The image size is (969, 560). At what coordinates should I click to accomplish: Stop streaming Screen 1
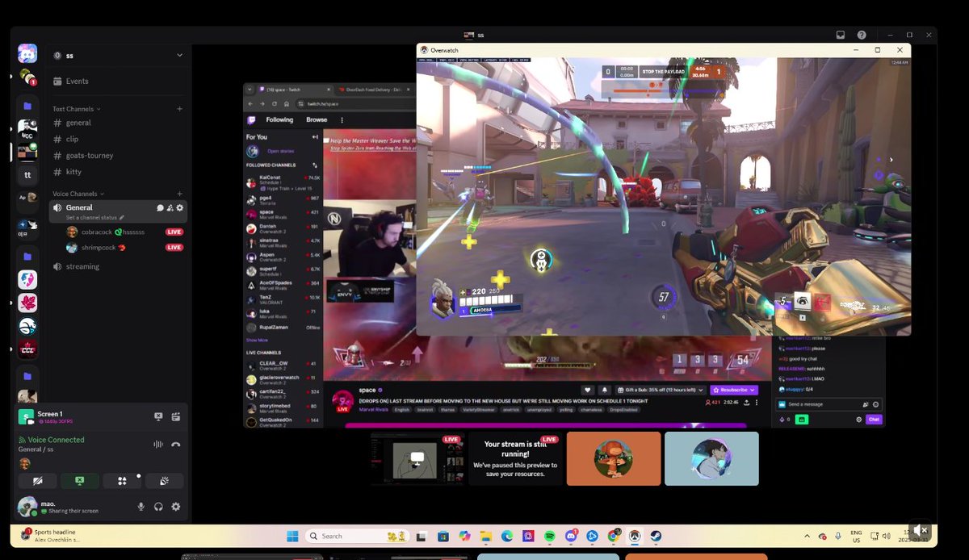click(159, 416)
